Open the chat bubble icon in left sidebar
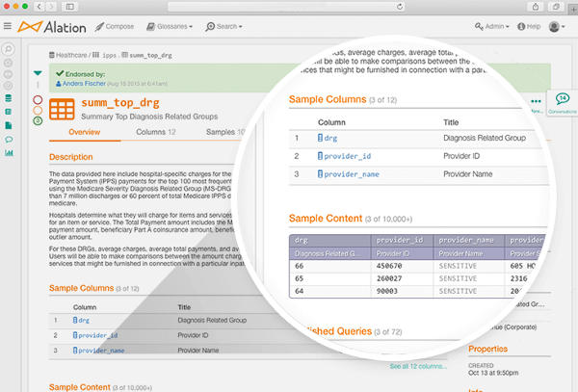 point(9,139)
